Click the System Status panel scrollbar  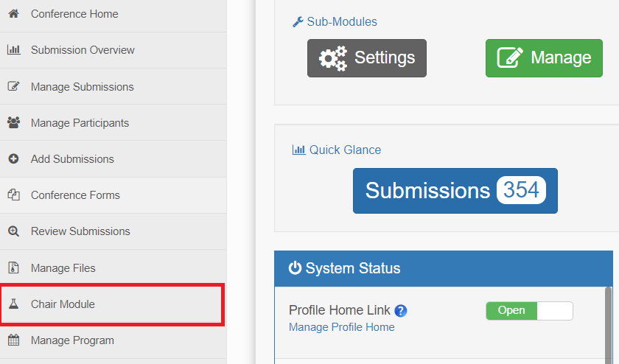click(x=609, y=325)
